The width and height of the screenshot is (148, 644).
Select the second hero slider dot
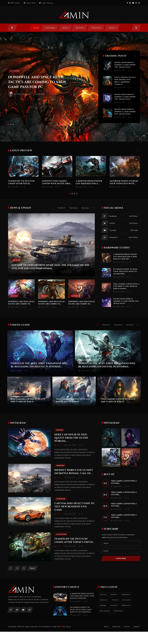pyautogui.click(x=11, y=124)
